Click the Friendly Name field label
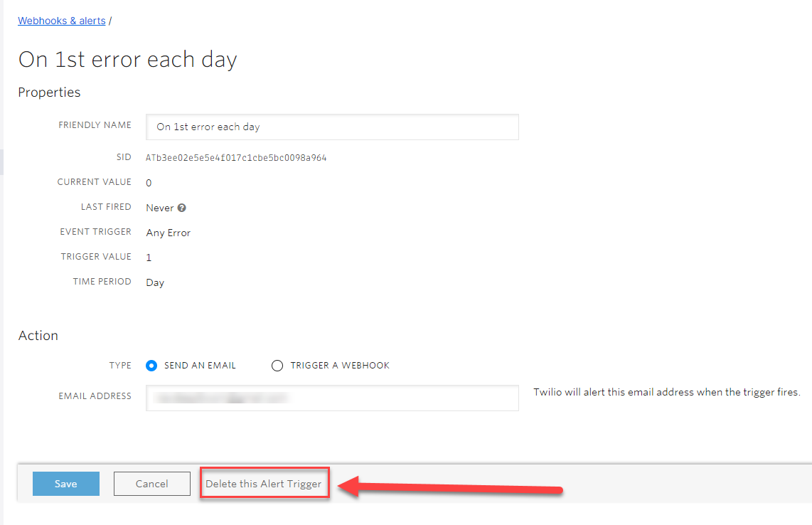Screen dimensions: 812x525 pos(95,125)
